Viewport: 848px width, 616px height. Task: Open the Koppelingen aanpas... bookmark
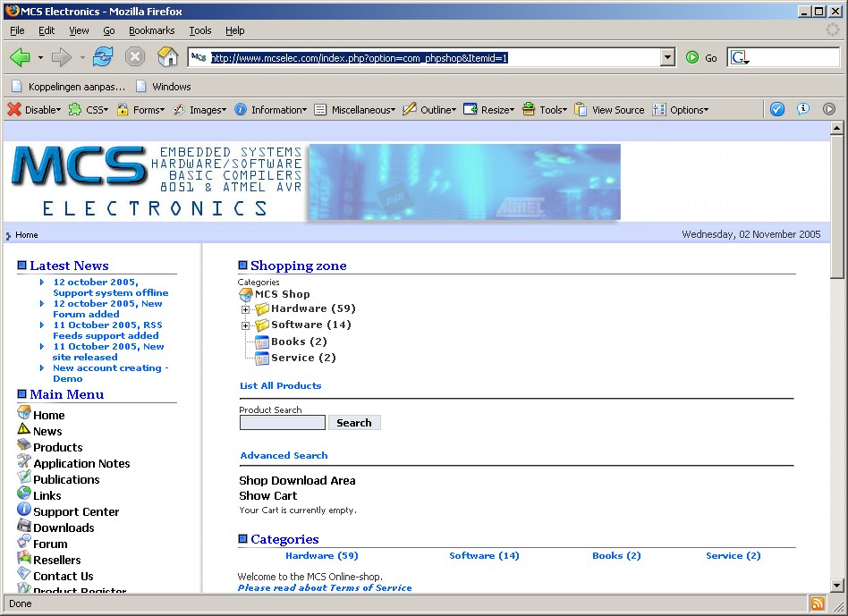point(69,87)
